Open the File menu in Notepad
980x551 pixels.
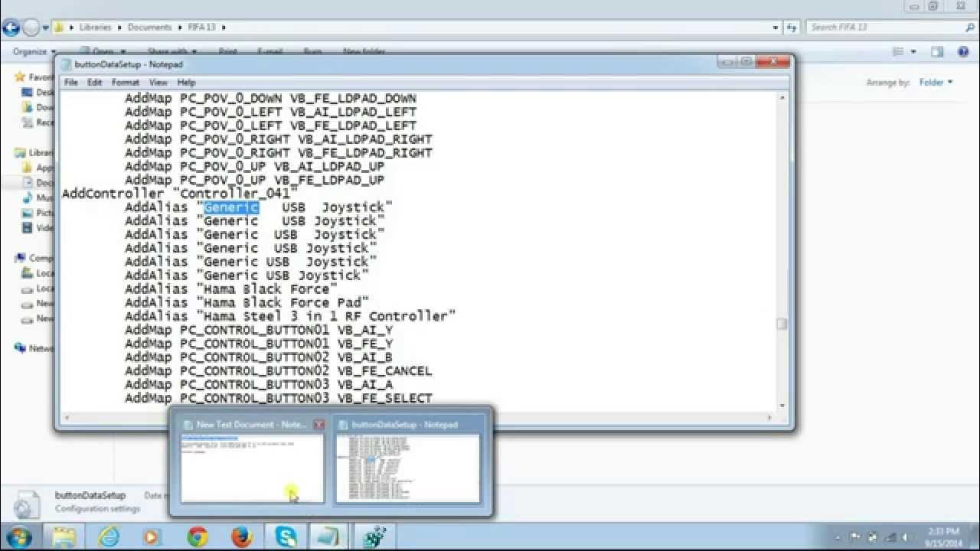tap(70, 82)
